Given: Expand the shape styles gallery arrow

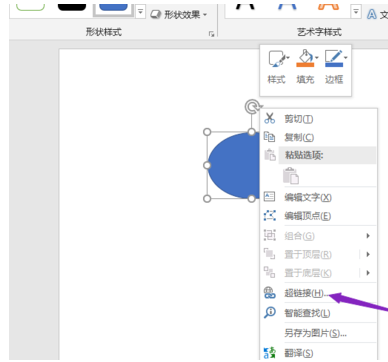Looking at the screenshot, I should click(140, 12).
